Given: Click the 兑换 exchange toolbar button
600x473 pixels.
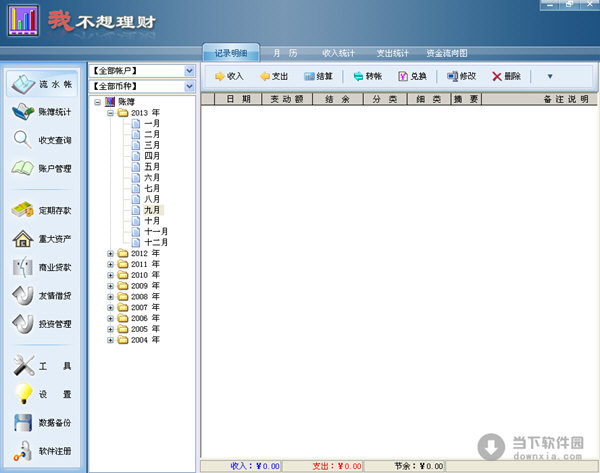Looking at the screenshot, I should click(412, 76).
